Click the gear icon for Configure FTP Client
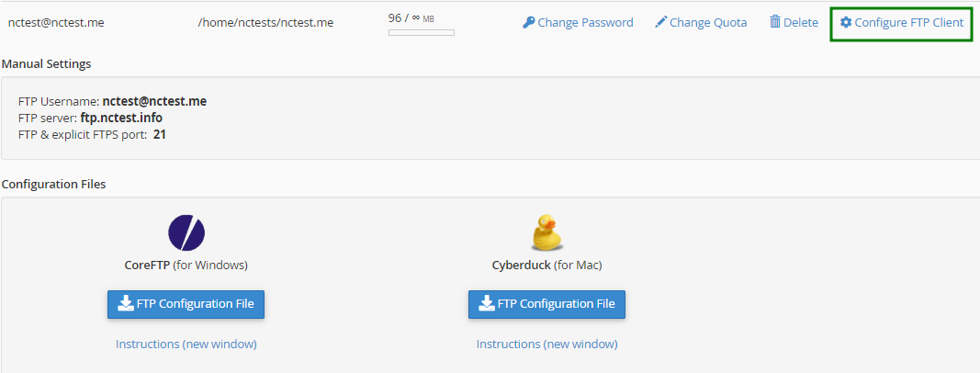 [x=846, y=22]
